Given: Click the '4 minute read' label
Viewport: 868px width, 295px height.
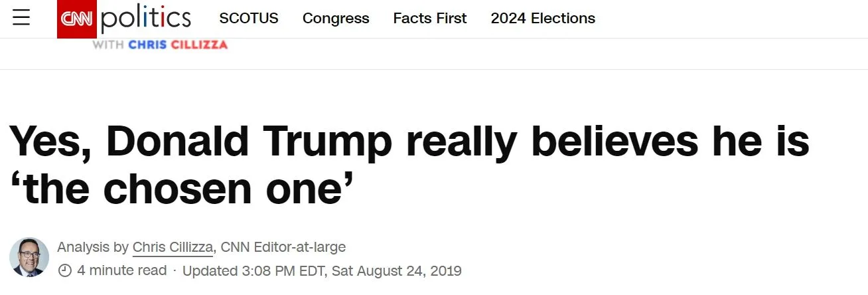Looking at the screenshot, I should click(x=122, y=271).
